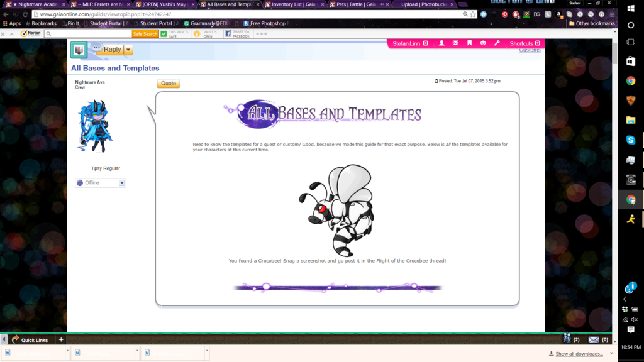644x362 pixels.
Task: Click the BG extension icon
Action: (537, 14)
